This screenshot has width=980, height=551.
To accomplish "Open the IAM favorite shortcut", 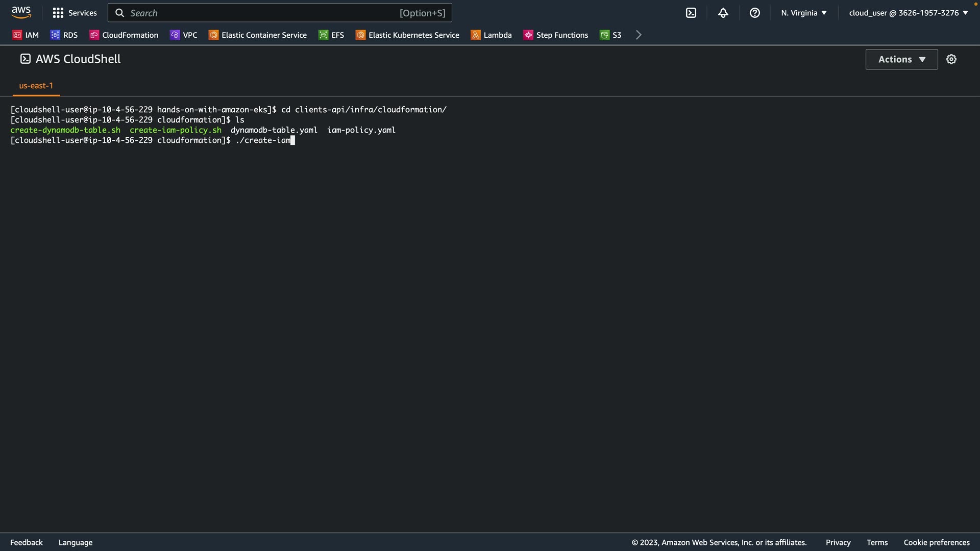I will pos(26,35).
